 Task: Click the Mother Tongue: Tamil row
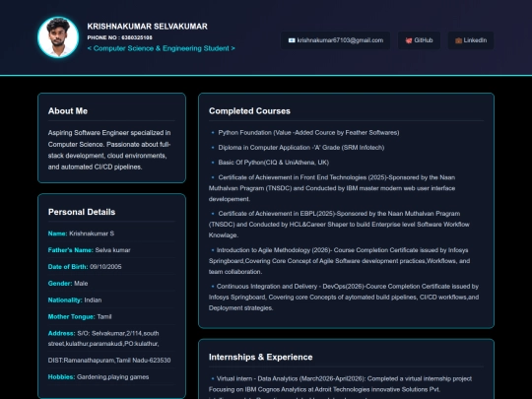(111, 316)
